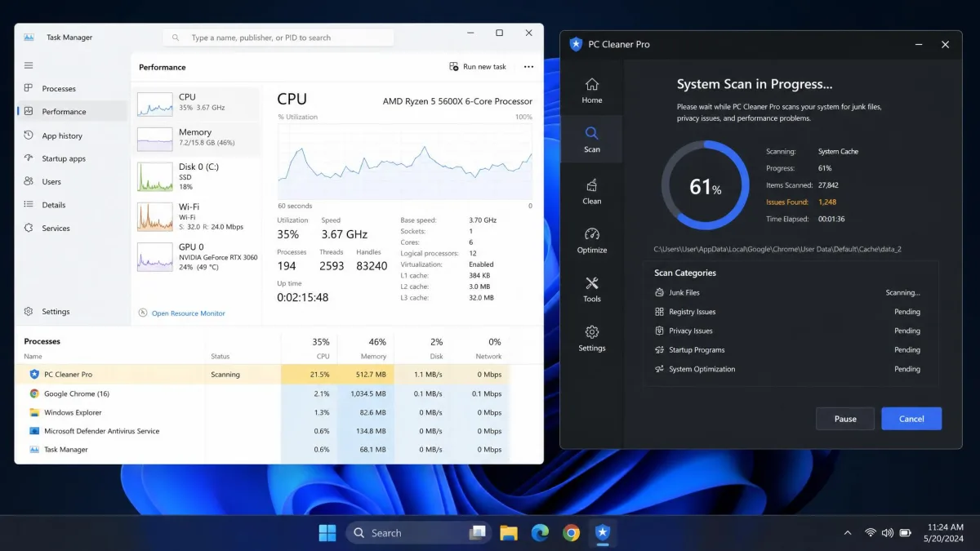Open Services page in Task Manager
The height and width of the screenshot is (551, 980).
pos(73,228)
